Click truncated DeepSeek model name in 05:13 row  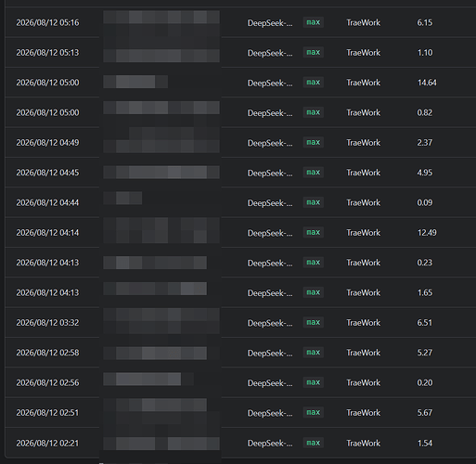(x=270, y=53)
